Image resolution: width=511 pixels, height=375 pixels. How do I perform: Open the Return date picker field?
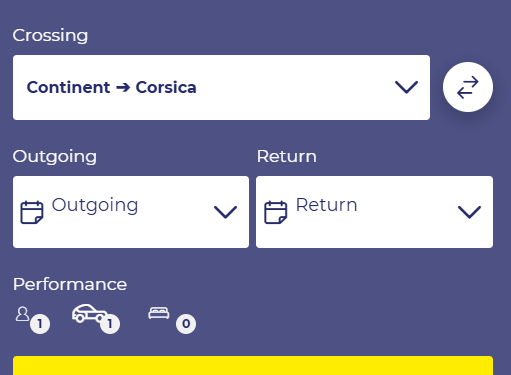(x=374, y=212)
